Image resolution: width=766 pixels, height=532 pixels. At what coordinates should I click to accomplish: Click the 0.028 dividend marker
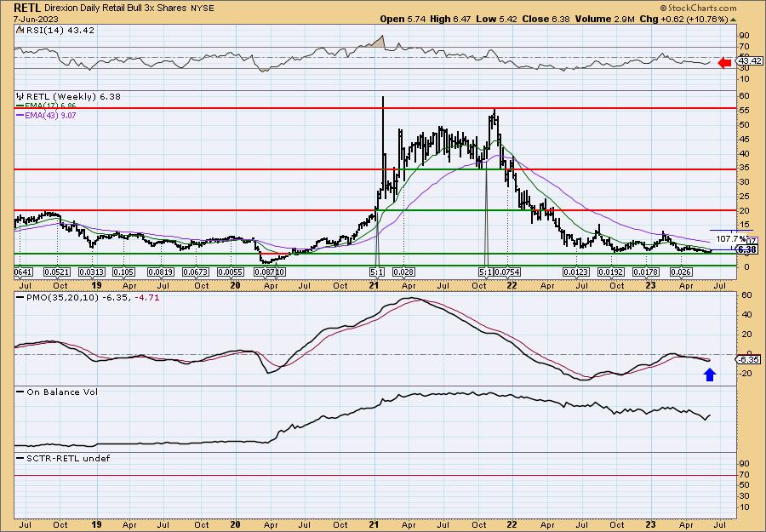tap(403, 272)
